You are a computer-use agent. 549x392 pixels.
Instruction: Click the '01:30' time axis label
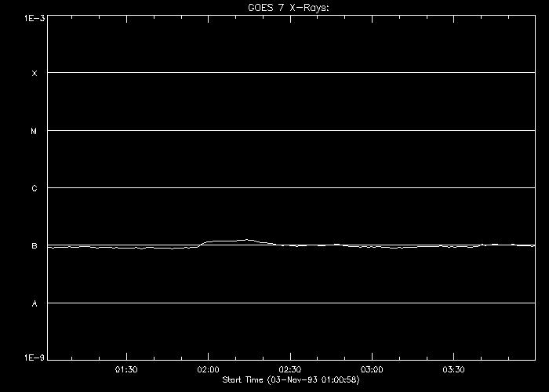126,369
